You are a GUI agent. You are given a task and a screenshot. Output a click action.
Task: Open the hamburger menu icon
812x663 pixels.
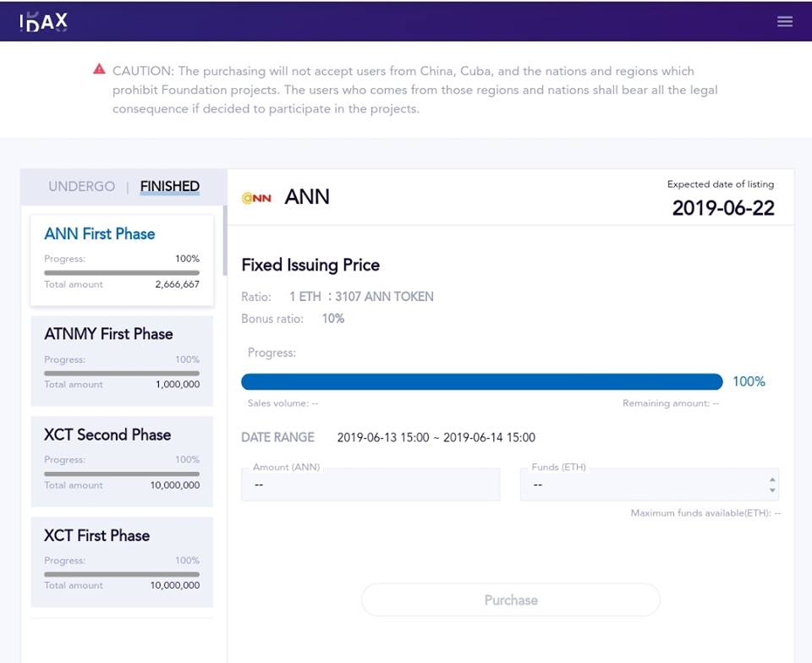pos(785,21)
